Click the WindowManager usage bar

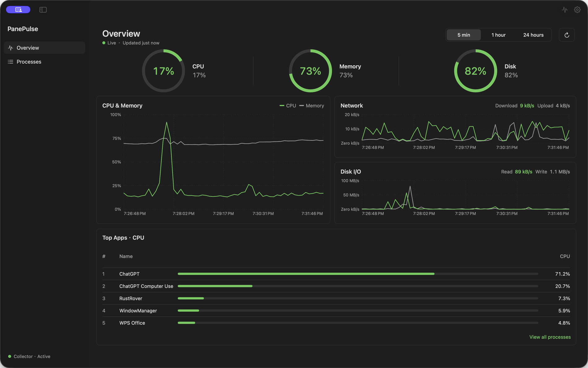click(x=358, y=310)
